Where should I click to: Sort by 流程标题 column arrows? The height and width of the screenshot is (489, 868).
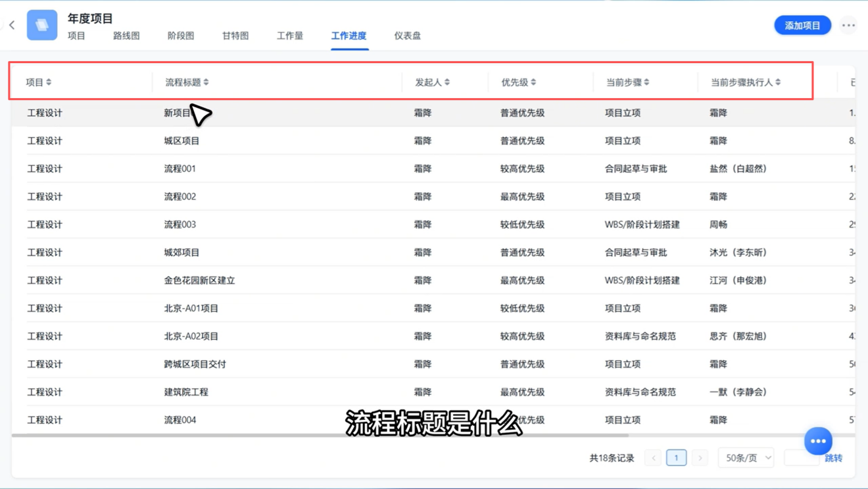pos(206,82)
